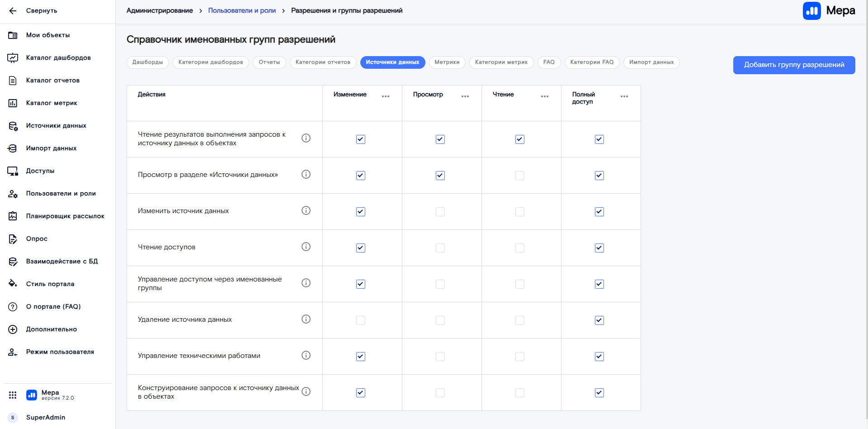Click the Стиль портала paint bucket icon

13,284
